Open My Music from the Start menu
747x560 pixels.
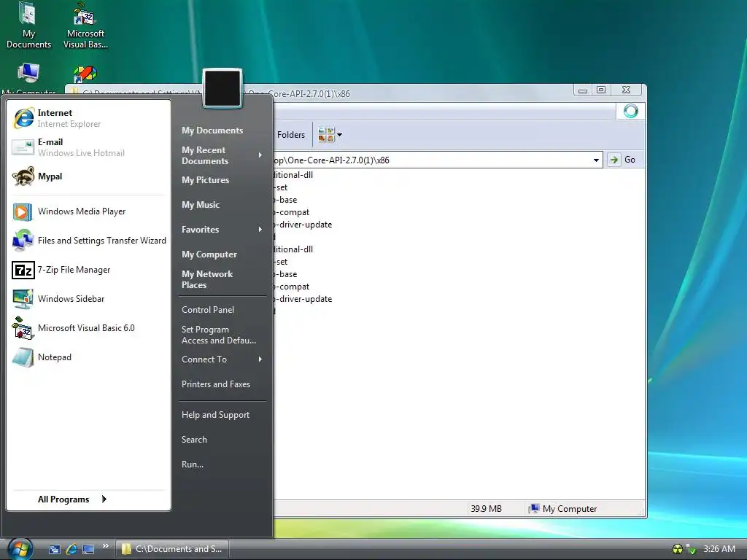click(201, 205)
